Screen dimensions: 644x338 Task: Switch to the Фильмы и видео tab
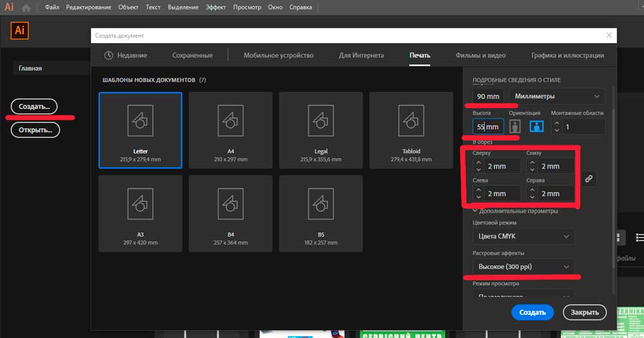[x=480, y=55]
